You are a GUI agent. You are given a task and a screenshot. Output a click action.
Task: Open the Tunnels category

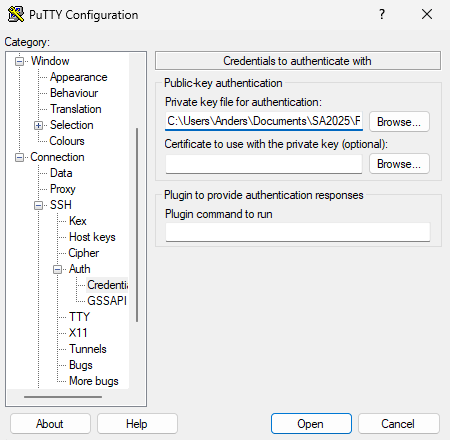88,349
